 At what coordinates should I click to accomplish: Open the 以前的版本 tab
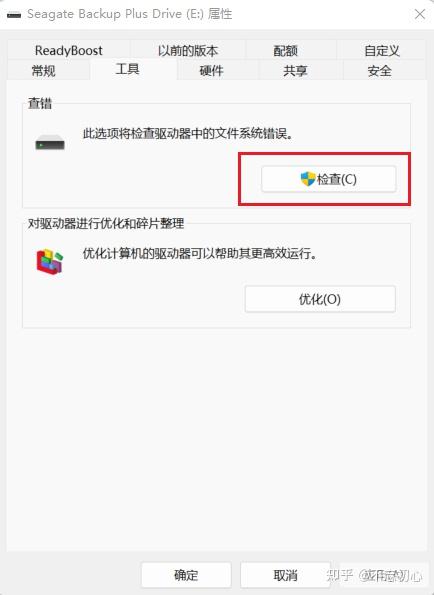[188, 50]
